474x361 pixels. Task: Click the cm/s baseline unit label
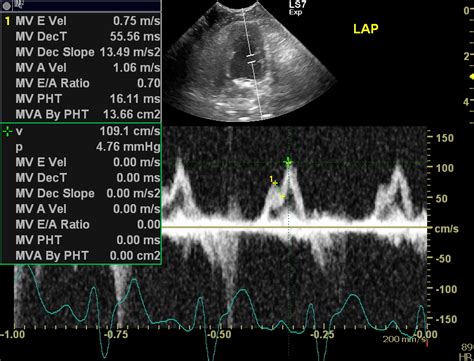pyautogui.click(x=447, y=229)
